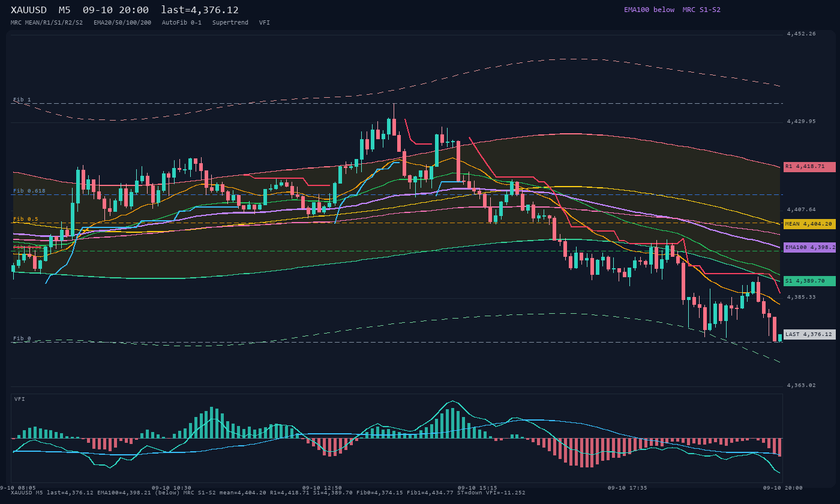This screenshot has width=840, height=504.
Task: Select the "EMA20/50/100/200" indicator label
Action: (122, 22)
